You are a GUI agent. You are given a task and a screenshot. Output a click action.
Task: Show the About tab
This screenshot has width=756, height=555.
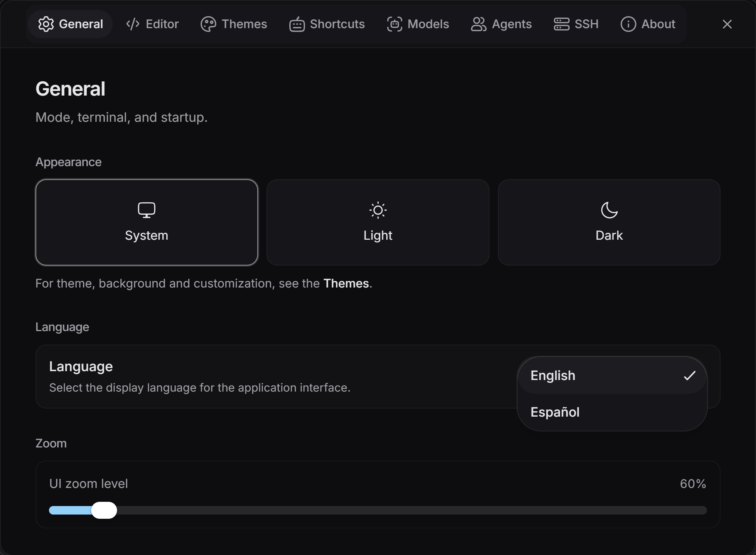648,24
